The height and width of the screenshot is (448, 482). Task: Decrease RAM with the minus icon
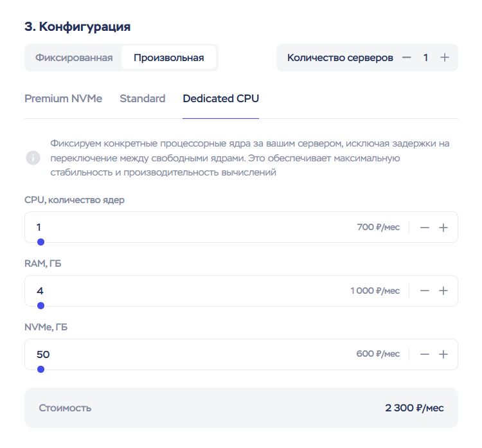[x=424, y=291]
